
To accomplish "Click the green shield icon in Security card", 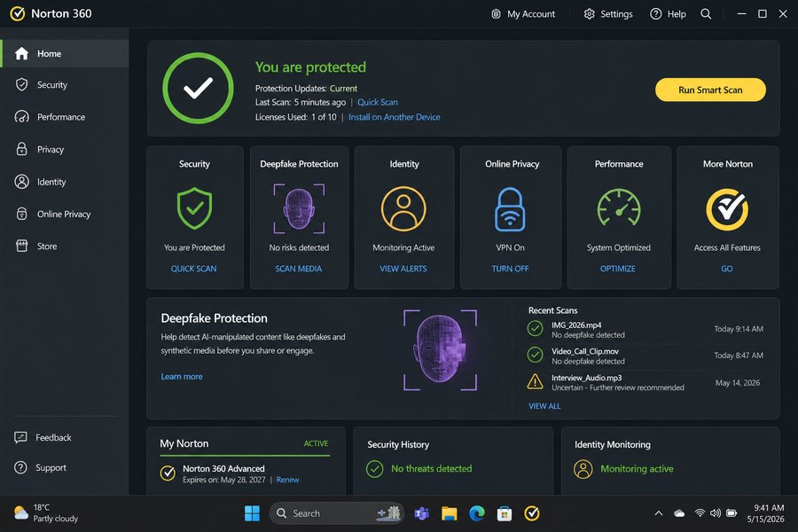I will pyautogui.click(x=194, y=208).
